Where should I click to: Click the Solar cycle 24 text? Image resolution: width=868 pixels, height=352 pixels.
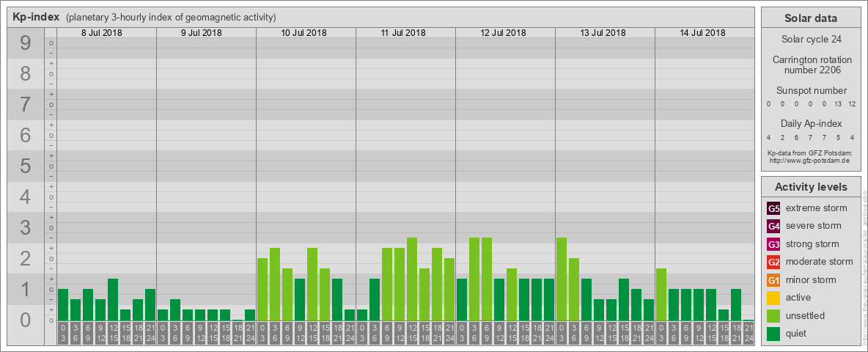click(811, 40)
